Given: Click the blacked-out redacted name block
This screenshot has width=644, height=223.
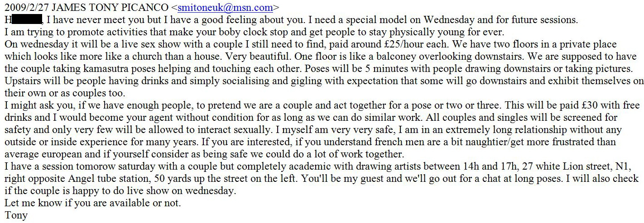Looking at the screenshot, I should tap(26, 20).
